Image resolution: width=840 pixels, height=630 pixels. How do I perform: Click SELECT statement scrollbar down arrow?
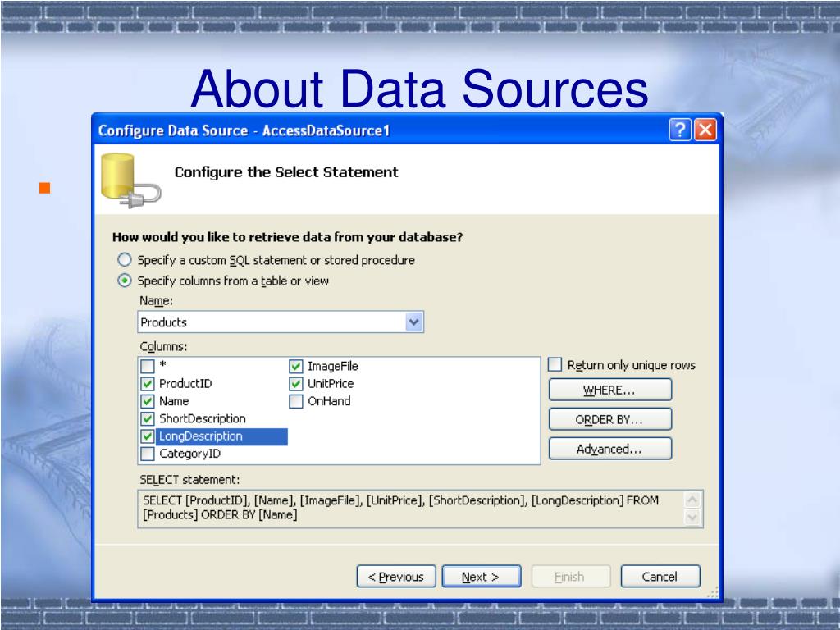[692, 517]
